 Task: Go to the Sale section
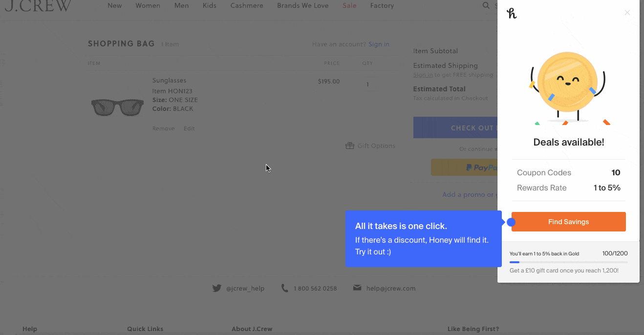point(349,6)
